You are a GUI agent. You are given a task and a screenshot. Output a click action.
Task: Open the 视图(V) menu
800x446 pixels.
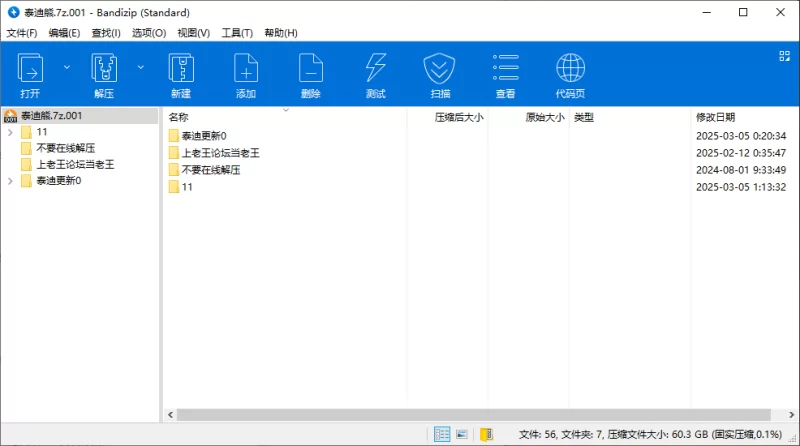193,33
